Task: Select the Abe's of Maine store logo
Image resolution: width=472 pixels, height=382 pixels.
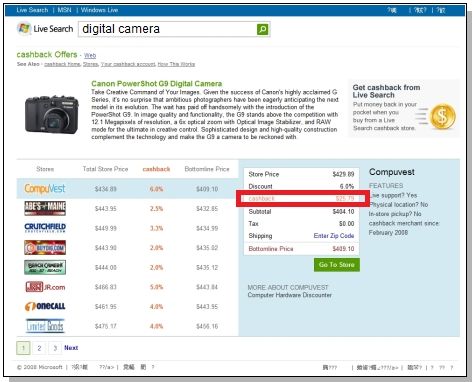Action: tap(45, 208)
